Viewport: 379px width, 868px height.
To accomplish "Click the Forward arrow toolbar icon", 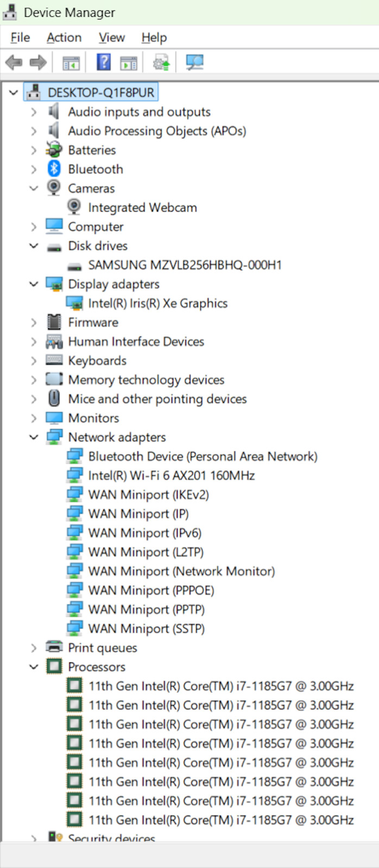I will [x=38, y=62].
